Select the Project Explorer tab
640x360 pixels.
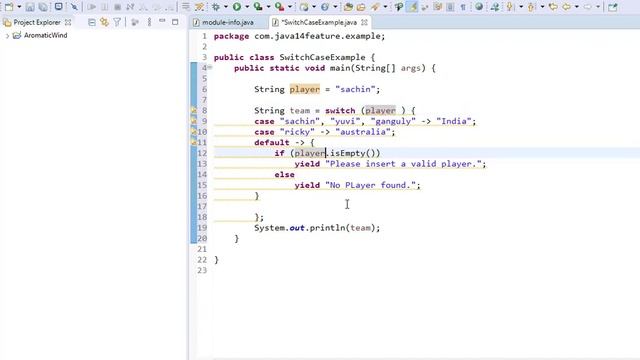coord(37,22)
